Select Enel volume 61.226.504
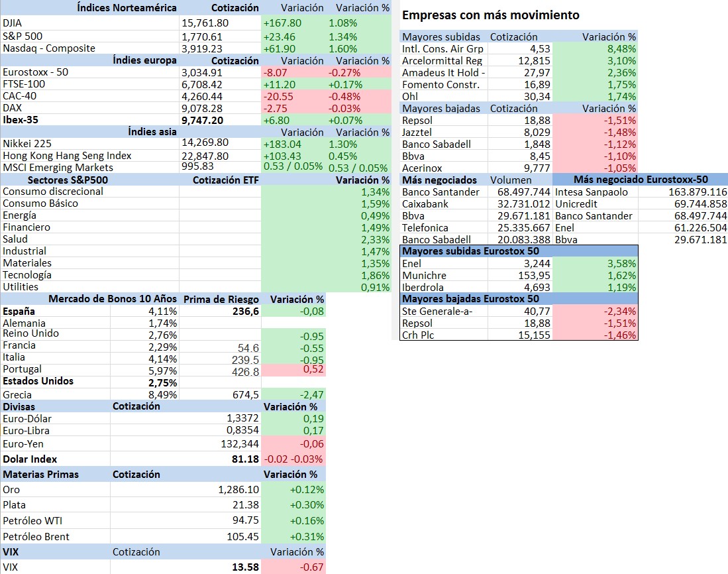The height and width of the screenshot is (574, 728). 701,227
